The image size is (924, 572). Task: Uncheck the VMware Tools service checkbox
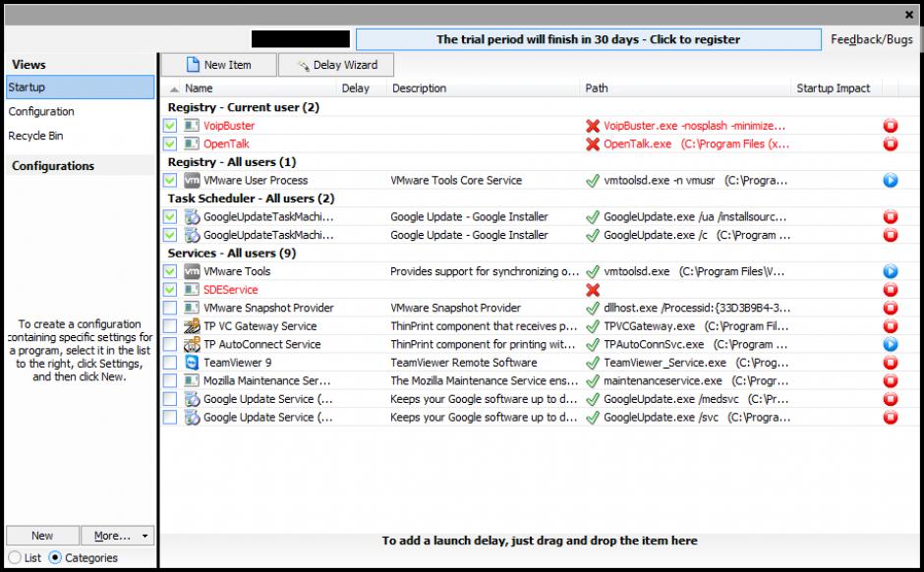point(170,271)
